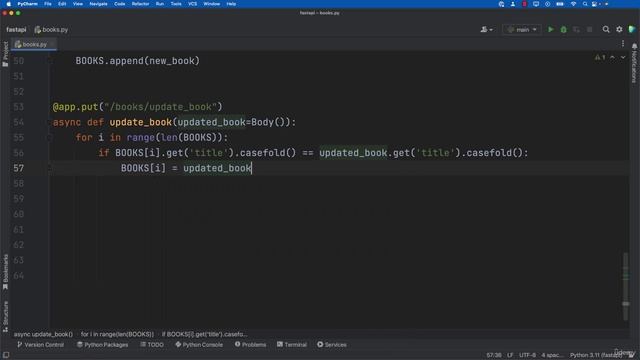Open the Code menu
This screenshot has width=640, height=360.
120,4
